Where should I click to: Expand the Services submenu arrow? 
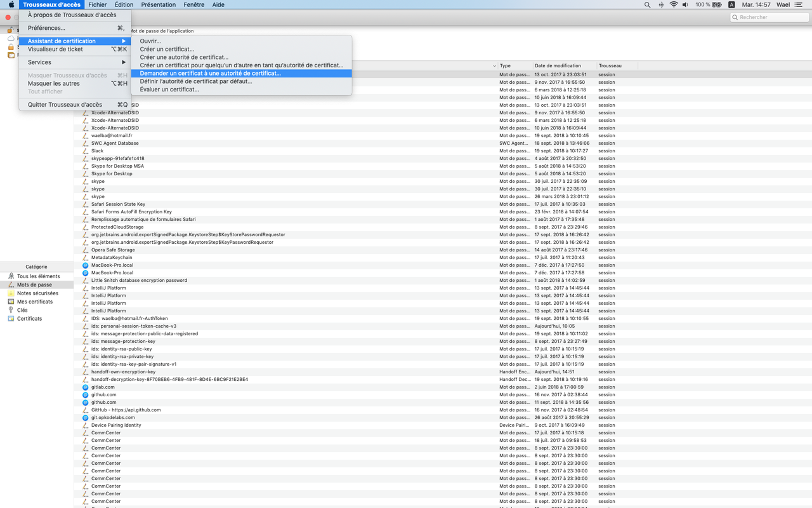[x=124, y=62]
